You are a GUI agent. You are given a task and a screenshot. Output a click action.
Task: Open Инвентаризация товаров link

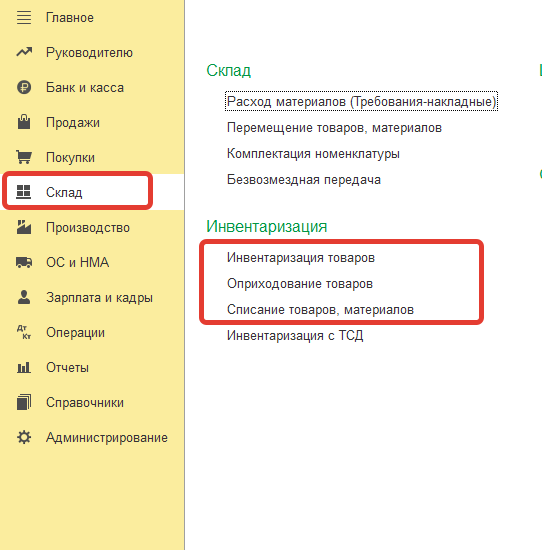click(x=301, y=257)
